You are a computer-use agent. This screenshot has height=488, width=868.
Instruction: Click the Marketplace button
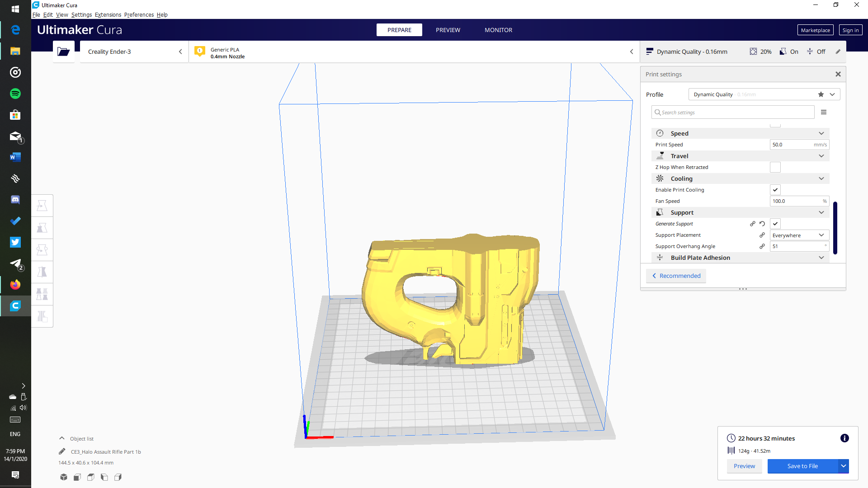coord(815,30)
